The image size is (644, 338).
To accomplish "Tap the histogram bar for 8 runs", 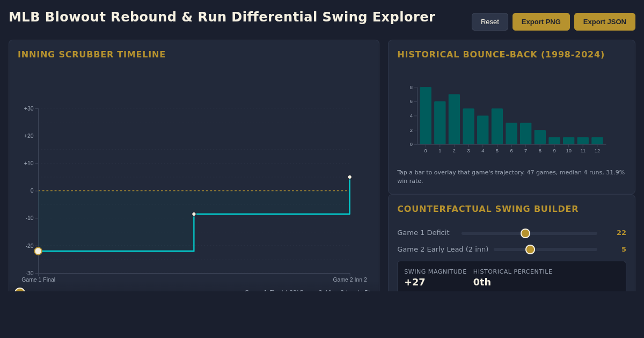I will click(x=540, y=137).
